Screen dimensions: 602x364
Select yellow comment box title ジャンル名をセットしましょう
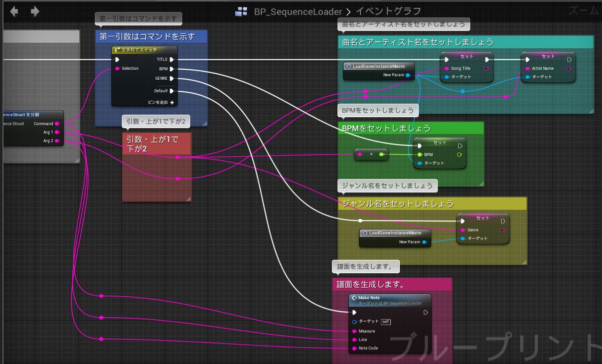(398, 204)
